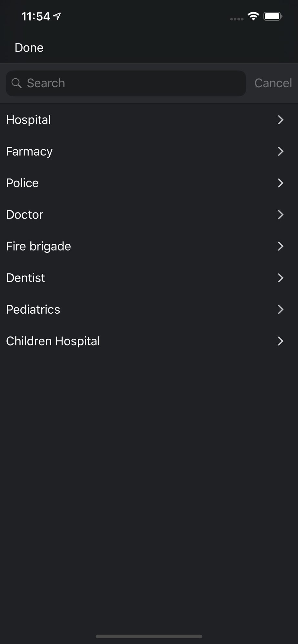298x644 pixels.
Task: Open the Dentist category
Action: click(x=25, y=278)
